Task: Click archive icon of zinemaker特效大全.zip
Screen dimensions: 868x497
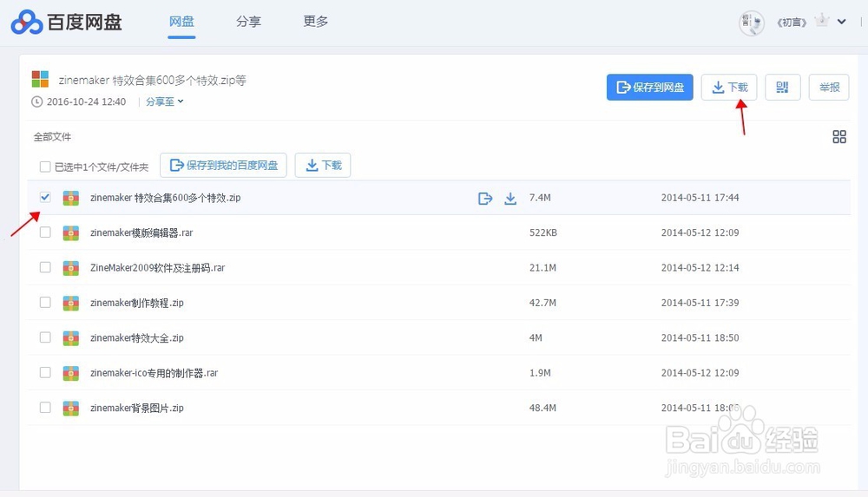Action: (71, 338)
